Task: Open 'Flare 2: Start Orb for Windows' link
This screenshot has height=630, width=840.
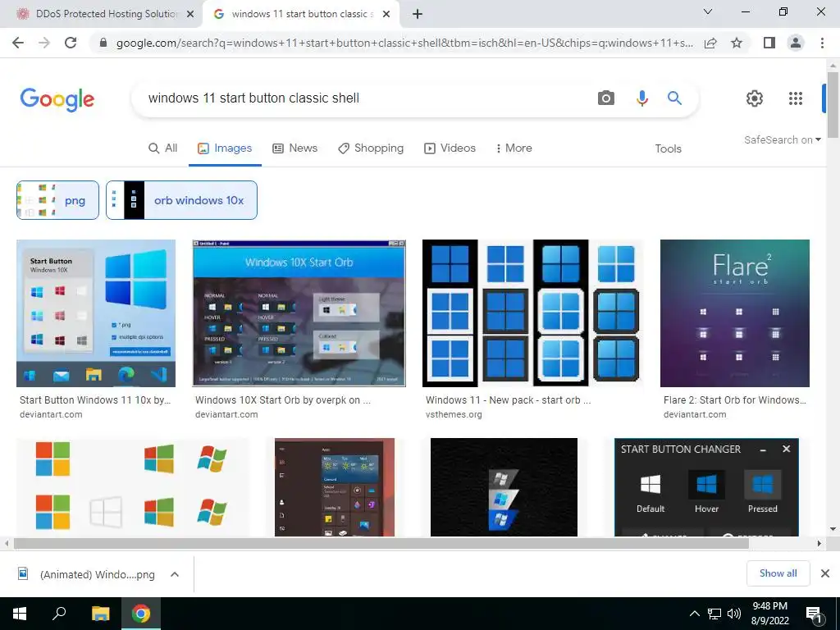Action: tap(735, 400)
